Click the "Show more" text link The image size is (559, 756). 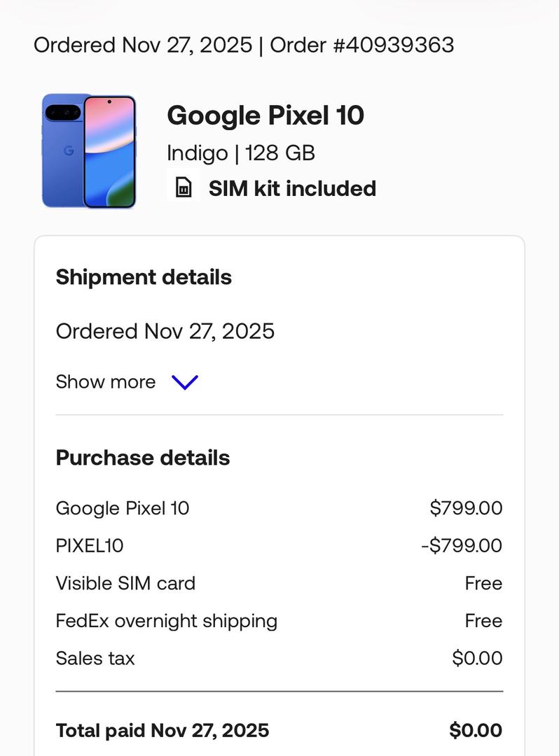[x=106, y=382]
